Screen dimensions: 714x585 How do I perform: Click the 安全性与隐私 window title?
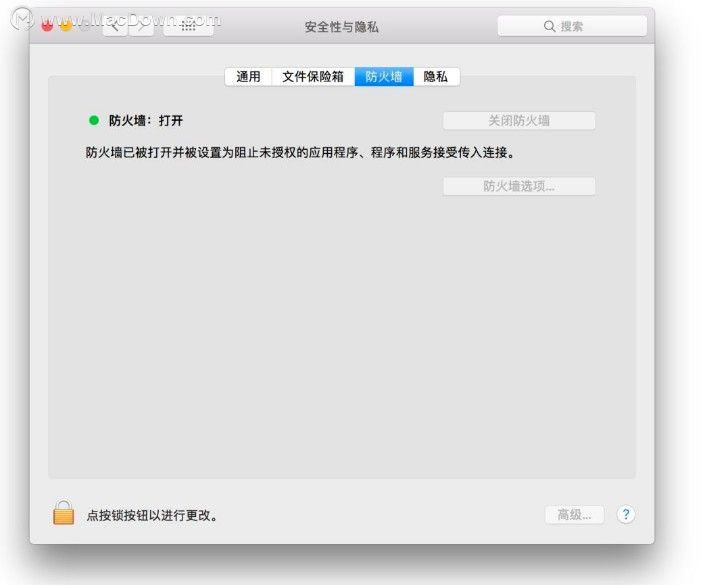[342, 27]
